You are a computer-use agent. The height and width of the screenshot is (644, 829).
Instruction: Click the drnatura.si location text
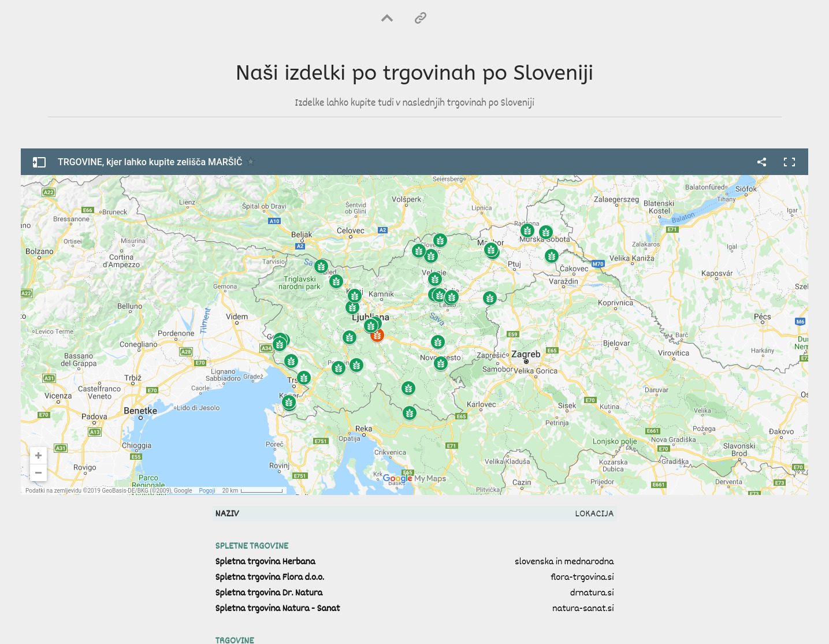592,593
